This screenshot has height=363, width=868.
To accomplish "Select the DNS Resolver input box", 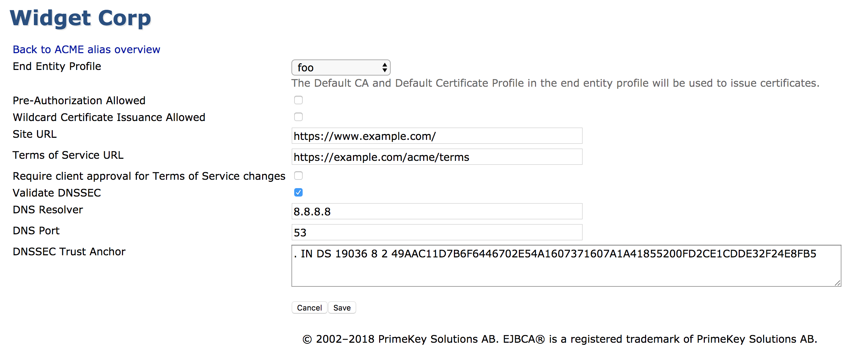I will (x=437, y=212).
